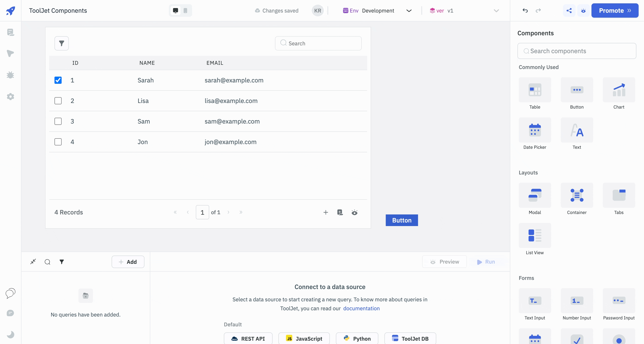Click the share app icon

click(x=569, y=10)
